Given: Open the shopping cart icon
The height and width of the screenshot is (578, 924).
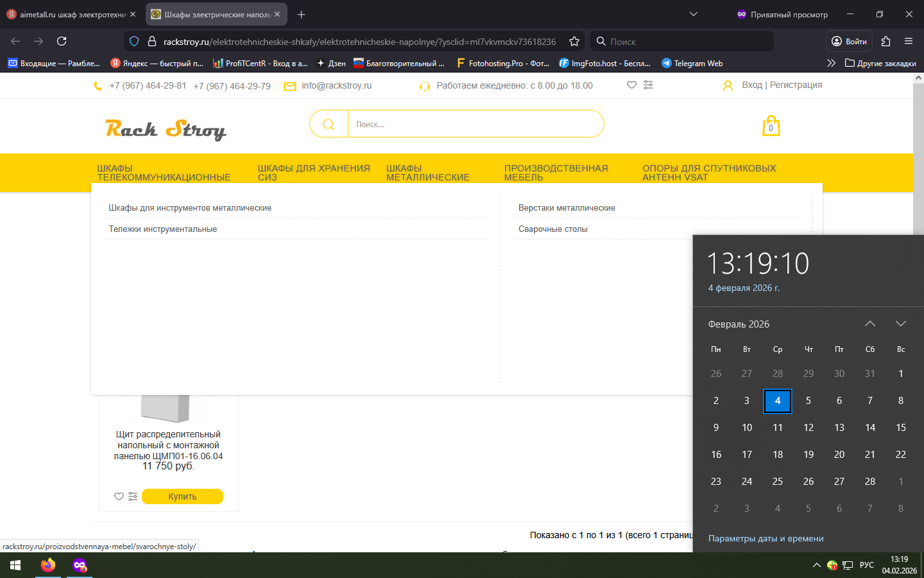Looking at the screenshot, I should click(x=771, y=125).
